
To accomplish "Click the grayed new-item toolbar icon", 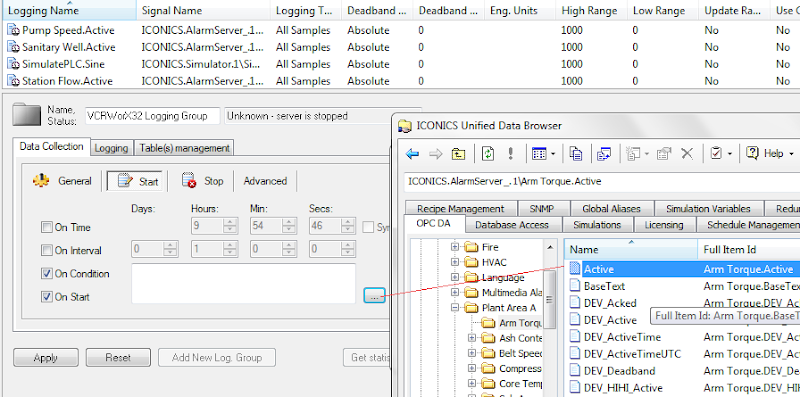I will click(633, 154).
